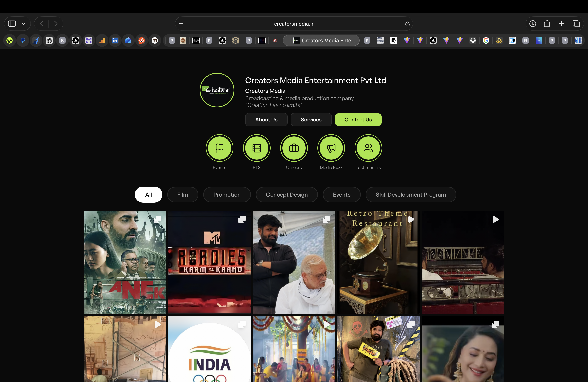The width and height of the screenshot is (588, 382).
Task: Open the Downloads popover
Action: (x=533, y=23)
